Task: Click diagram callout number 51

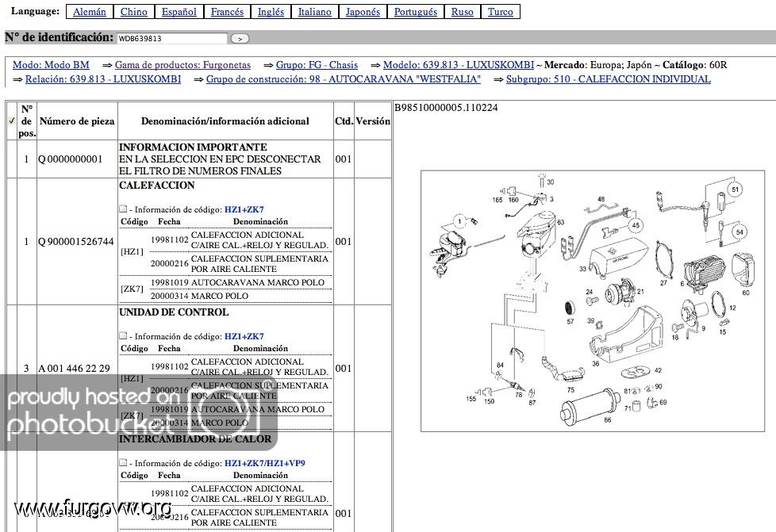Action: pyautogui.click(x=735, y=189)
